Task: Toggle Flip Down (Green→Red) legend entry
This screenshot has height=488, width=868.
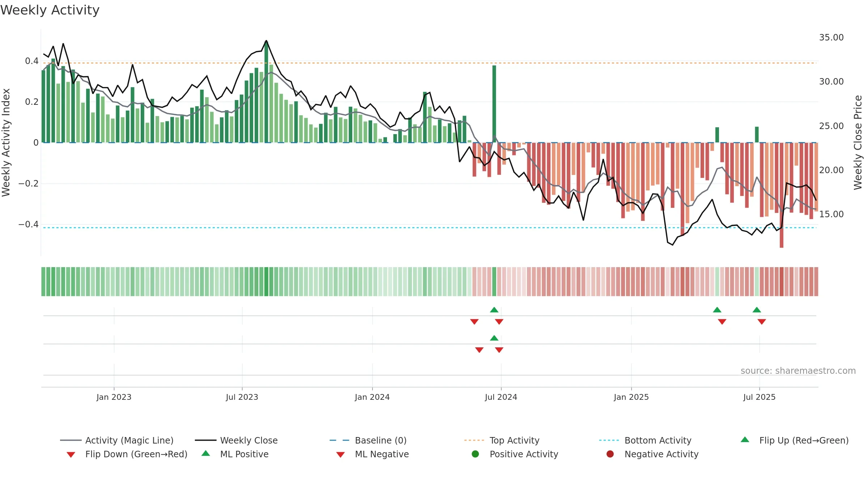Action: pyautogui.click(x=127, y=454)
